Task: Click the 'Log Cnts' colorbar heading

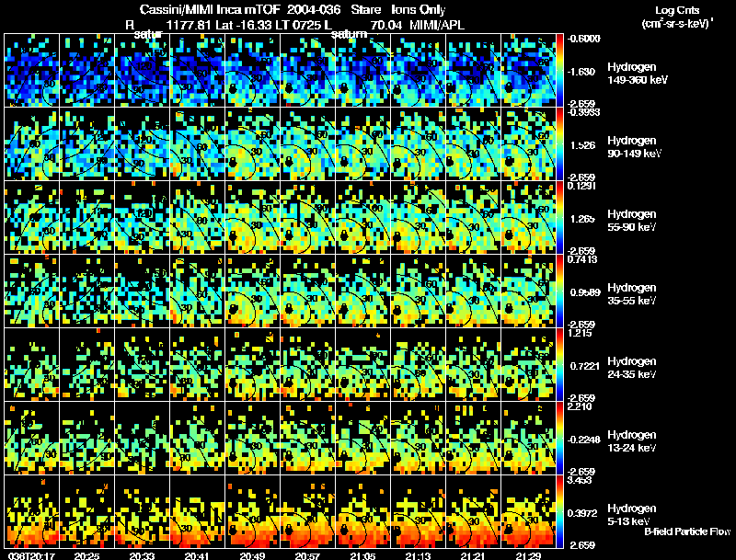Action: click(x=677, y=10)
